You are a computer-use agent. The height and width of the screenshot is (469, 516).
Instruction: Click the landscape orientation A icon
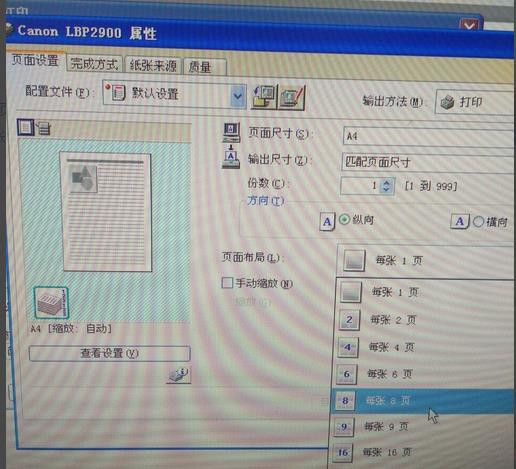[x=460, y=221]
